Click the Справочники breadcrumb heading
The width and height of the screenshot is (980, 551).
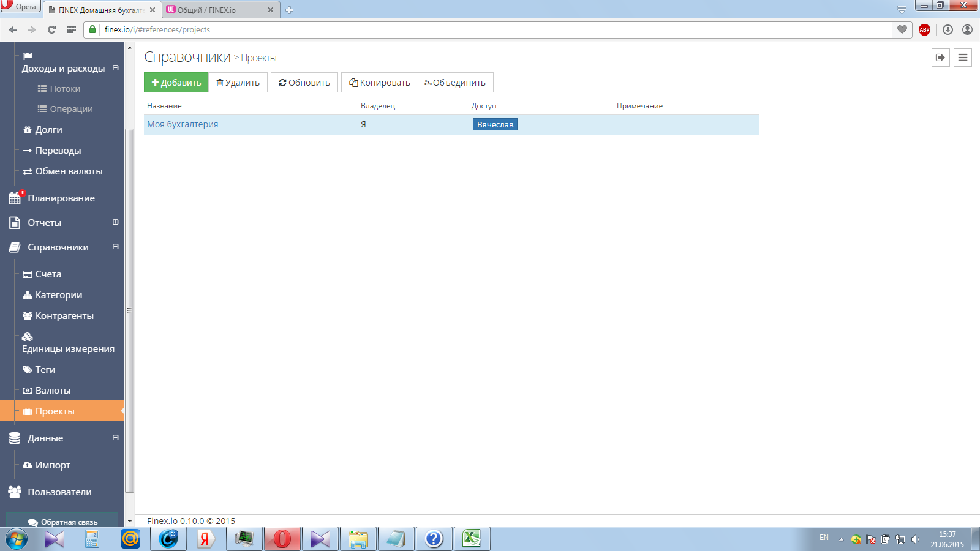coord(187,57)
